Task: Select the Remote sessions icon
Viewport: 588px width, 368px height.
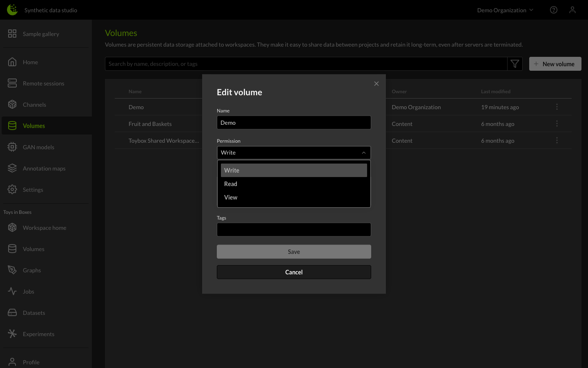Action: point(12,83)
